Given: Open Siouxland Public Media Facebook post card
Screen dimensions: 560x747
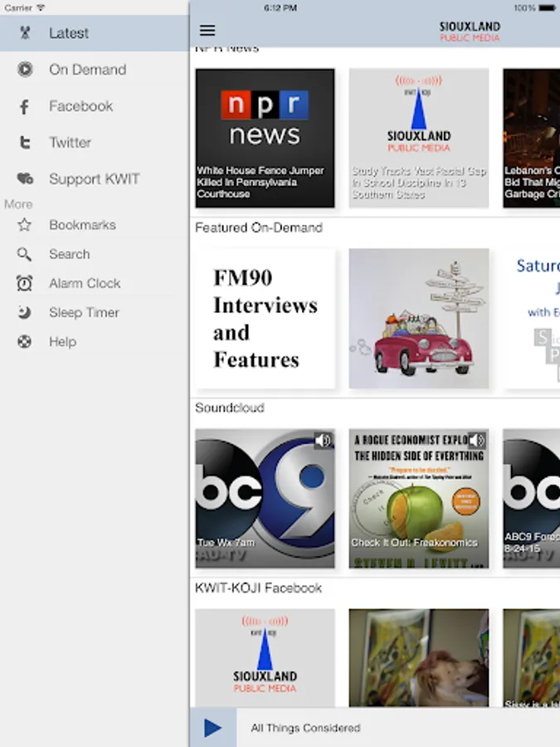Looking at the screenshot, I should (265, 657).
